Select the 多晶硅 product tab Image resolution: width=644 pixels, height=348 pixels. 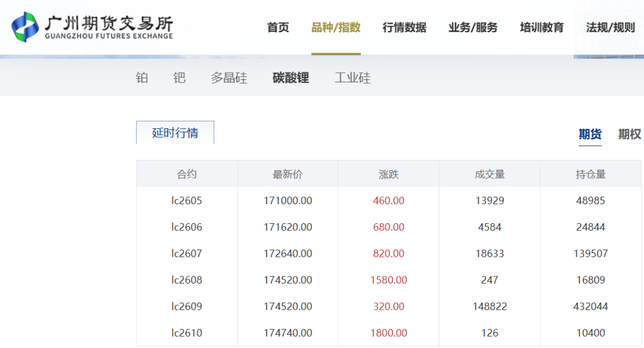click(229, 78)
